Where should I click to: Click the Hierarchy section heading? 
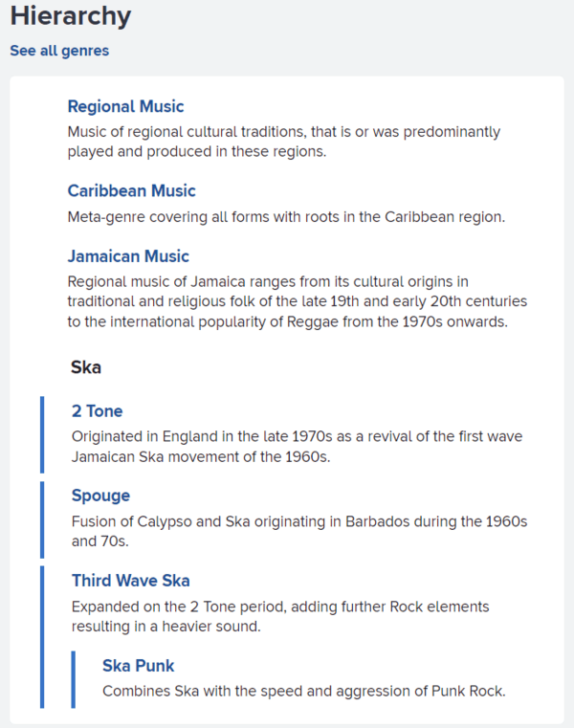point(71,15)
